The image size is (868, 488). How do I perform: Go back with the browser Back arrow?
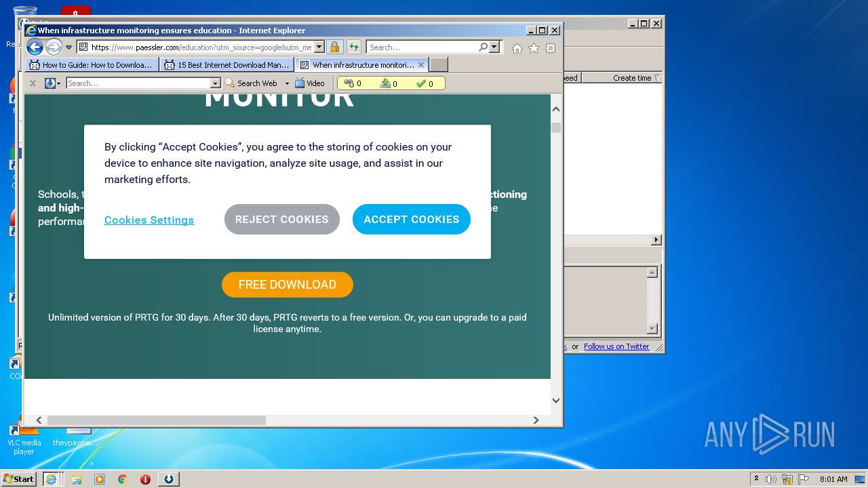point(35,47)
